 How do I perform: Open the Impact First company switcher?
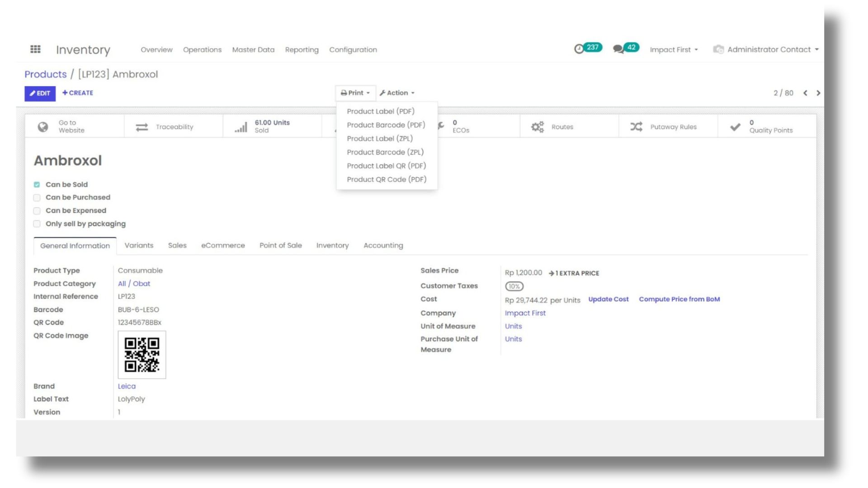(x=674, y=49)
